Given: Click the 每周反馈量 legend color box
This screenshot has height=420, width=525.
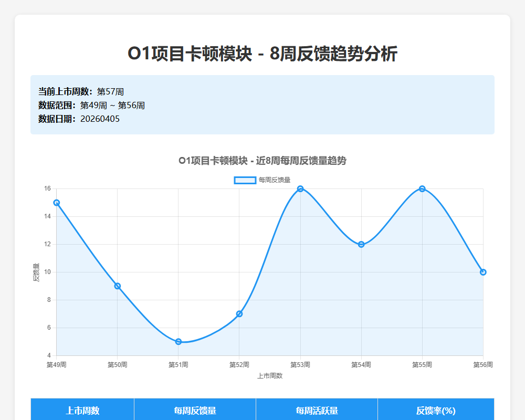Looking at the screenshot, I should (x=245, y=180).
